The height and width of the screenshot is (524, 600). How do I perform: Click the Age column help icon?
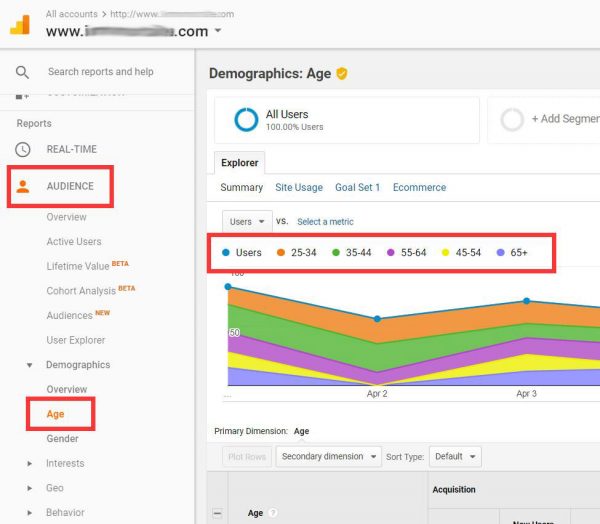[271, 513]
